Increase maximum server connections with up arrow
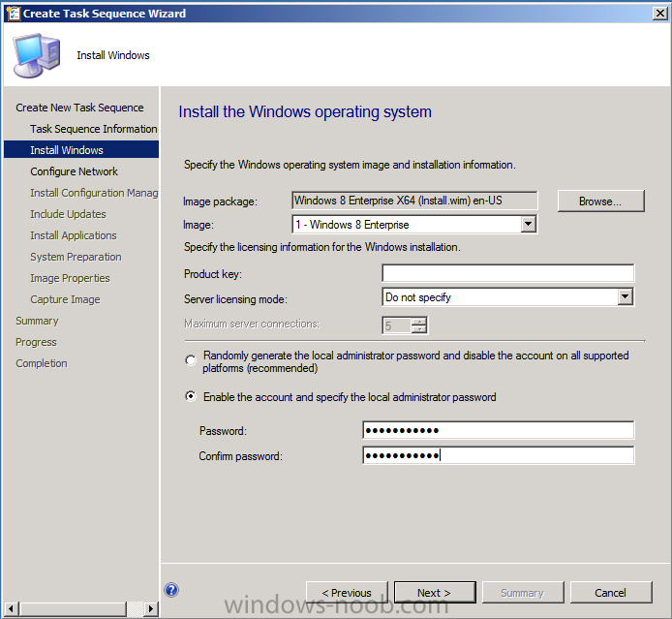 point(418,321)
